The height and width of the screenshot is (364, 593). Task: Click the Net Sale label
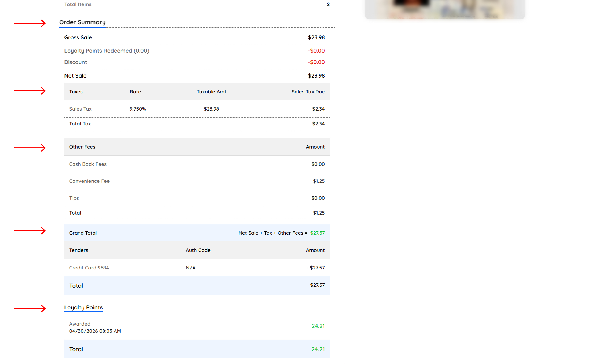(x=75, y=76)
